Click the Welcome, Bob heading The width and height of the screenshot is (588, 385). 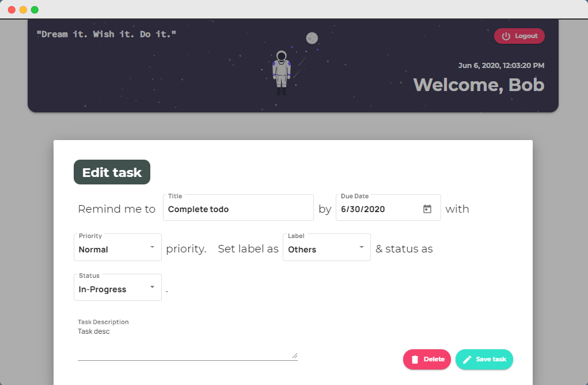click(x=479, y=85)
